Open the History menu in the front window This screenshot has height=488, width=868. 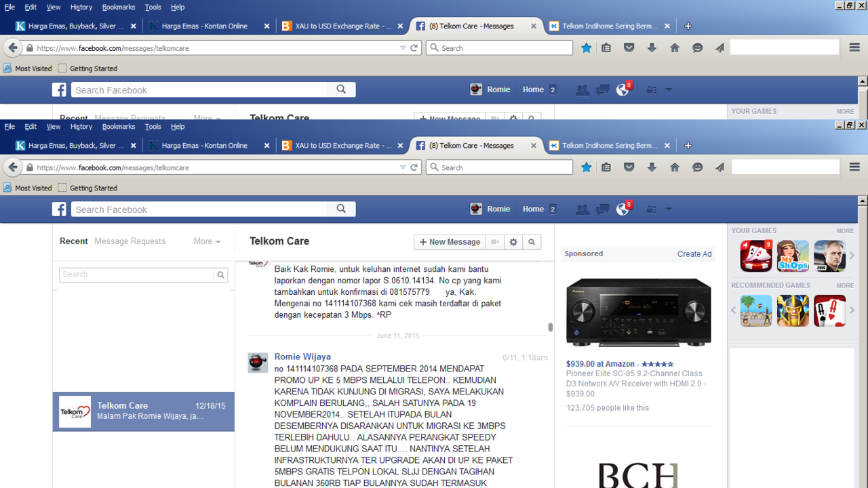point(81,127)
